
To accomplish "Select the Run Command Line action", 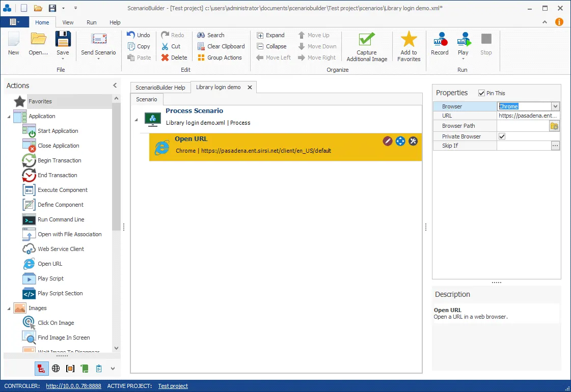I will [x=61, y=219].
